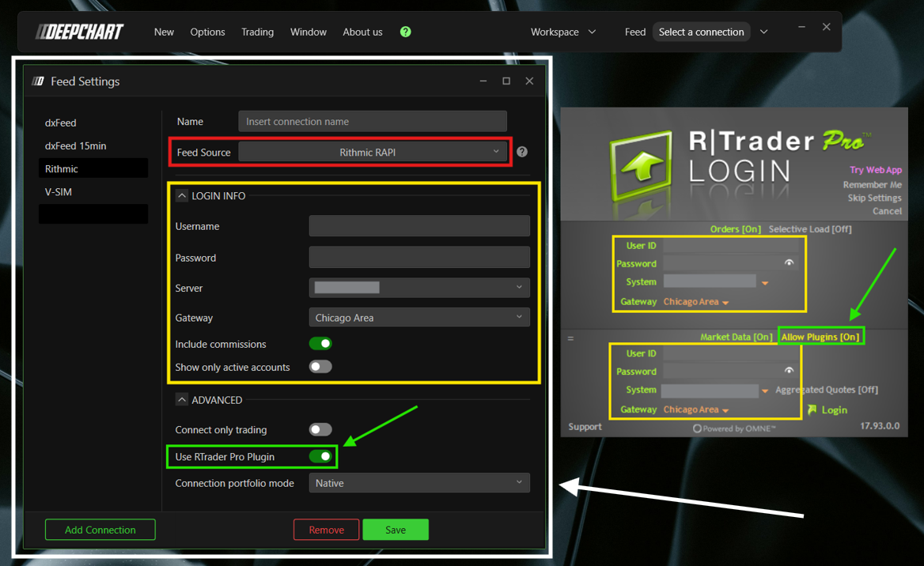924x566 pixels.
Task: Toggle Selective Load [Off] in RTrader login
Action: coord(809,229)
